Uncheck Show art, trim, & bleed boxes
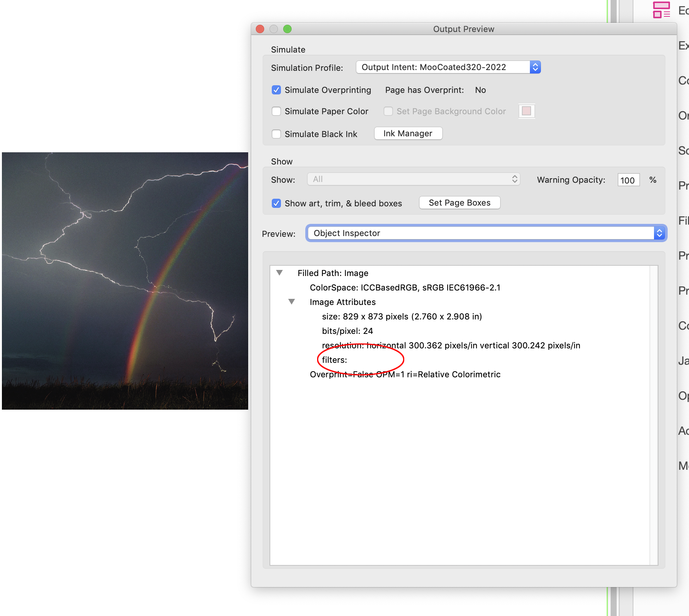 click(x=276, y=203)
